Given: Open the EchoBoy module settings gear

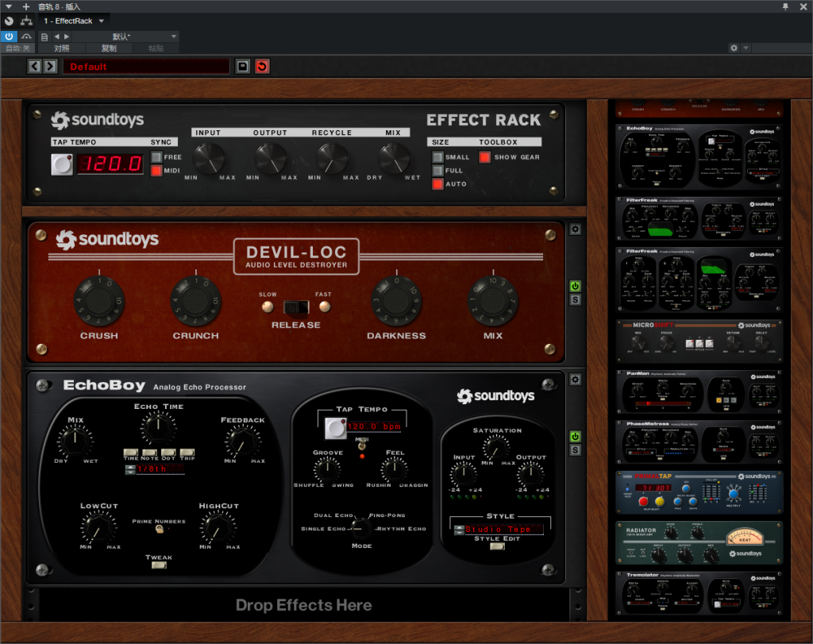Looking at the screenshot, I should click(x=575, y=380).
